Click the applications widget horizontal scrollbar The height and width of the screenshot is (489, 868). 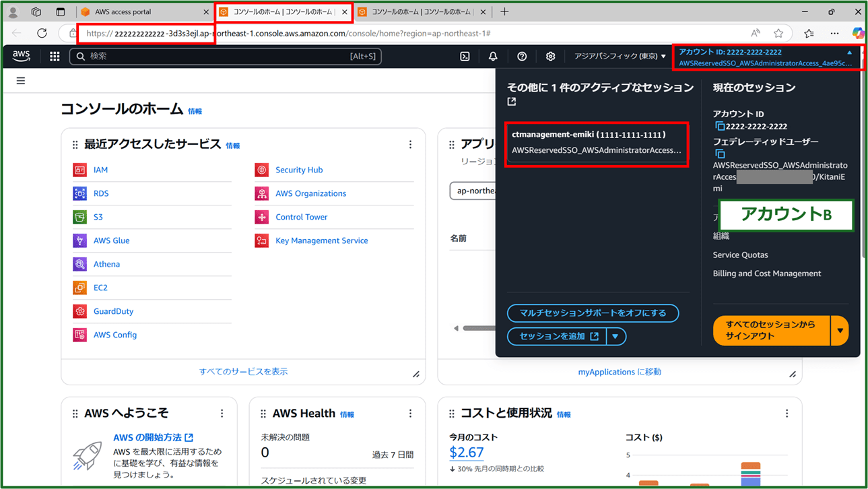(x=478, y=329)
